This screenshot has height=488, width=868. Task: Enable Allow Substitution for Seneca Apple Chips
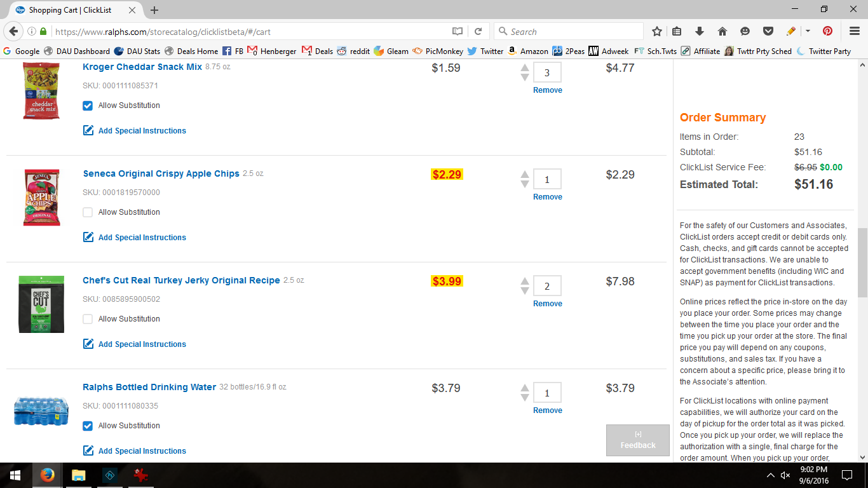point(88,212)
